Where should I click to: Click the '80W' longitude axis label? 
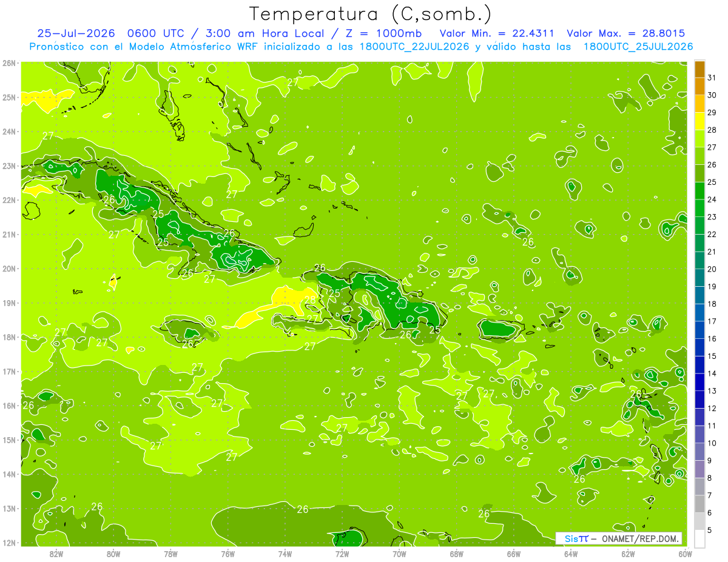113,554
